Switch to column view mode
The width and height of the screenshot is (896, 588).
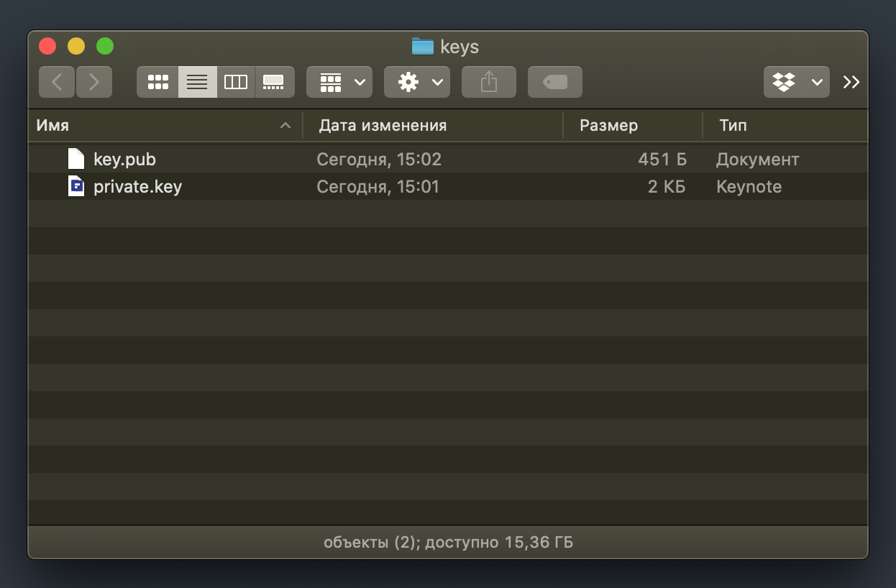click(236, 82)
